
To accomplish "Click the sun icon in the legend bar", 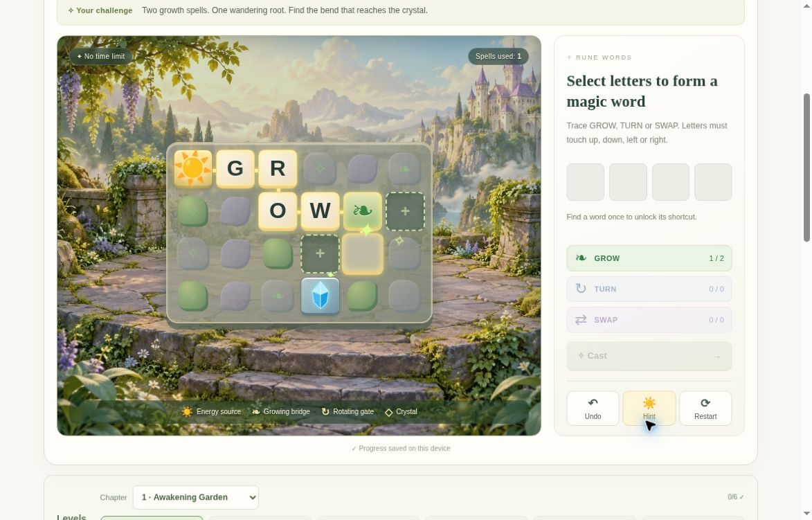I will coord(187,412).
